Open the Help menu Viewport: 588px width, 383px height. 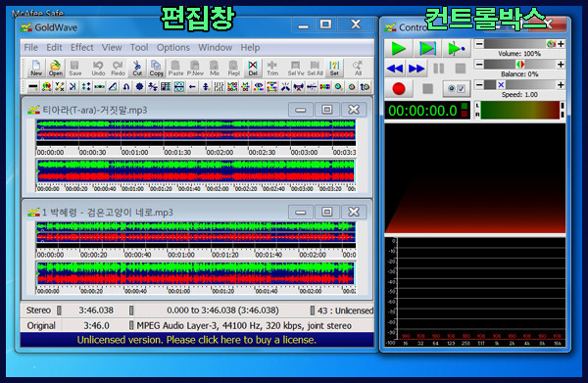point(250,48)
